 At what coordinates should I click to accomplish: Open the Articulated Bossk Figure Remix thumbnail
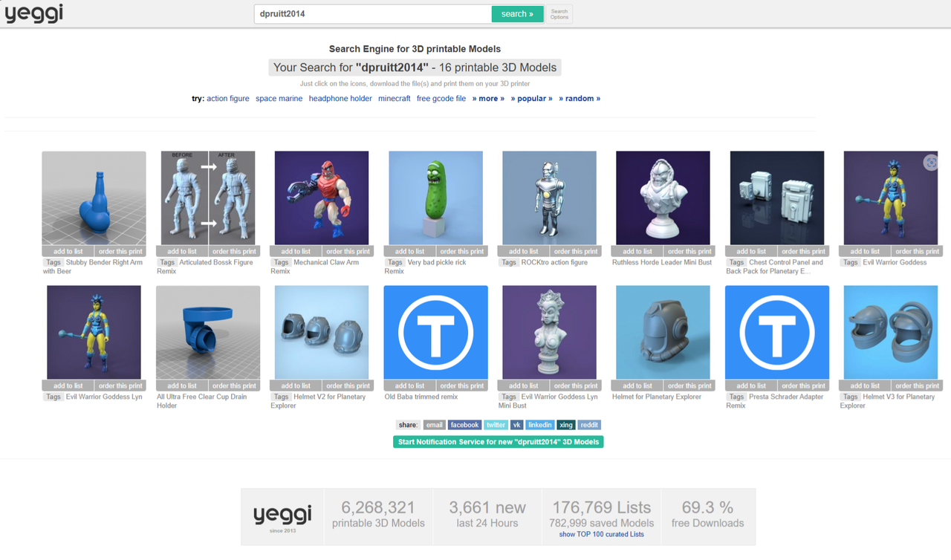pyautogui.click(x=208, y=198)
